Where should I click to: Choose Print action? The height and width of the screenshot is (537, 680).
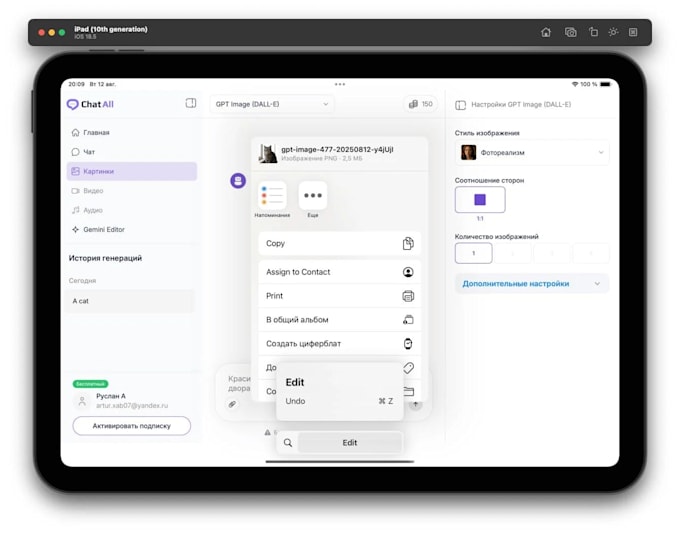coord(340,296)
